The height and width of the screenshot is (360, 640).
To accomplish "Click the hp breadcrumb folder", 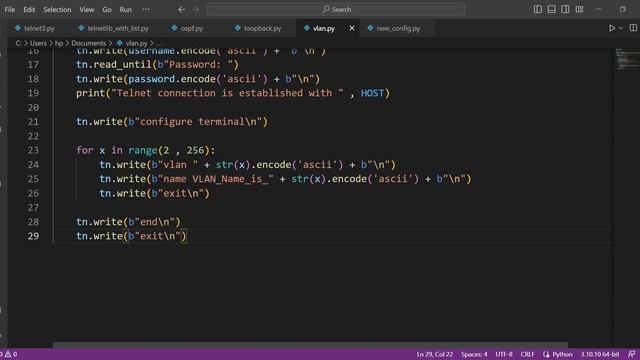I will 59,43.
